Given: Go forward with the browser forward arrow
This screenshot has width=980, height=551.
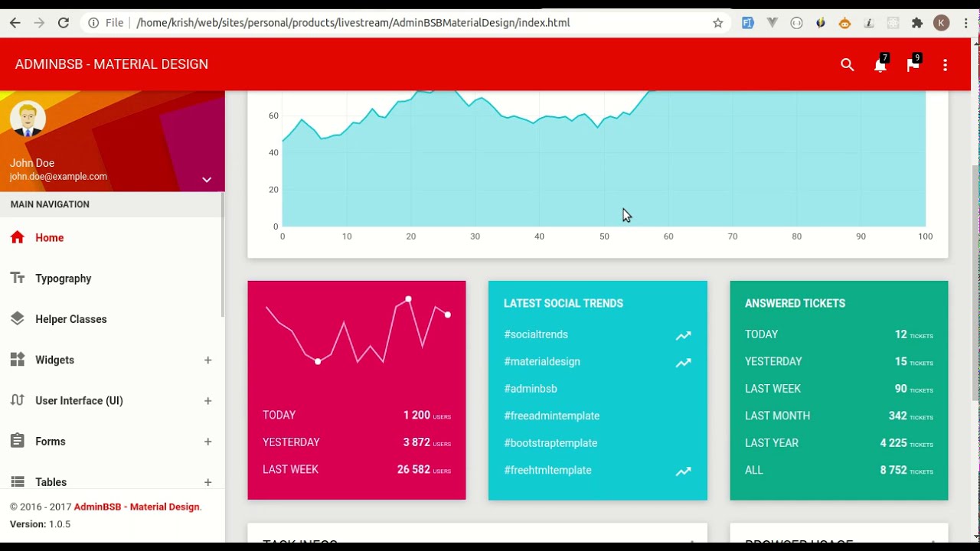Looking at the screenshot, I should 39,23.
